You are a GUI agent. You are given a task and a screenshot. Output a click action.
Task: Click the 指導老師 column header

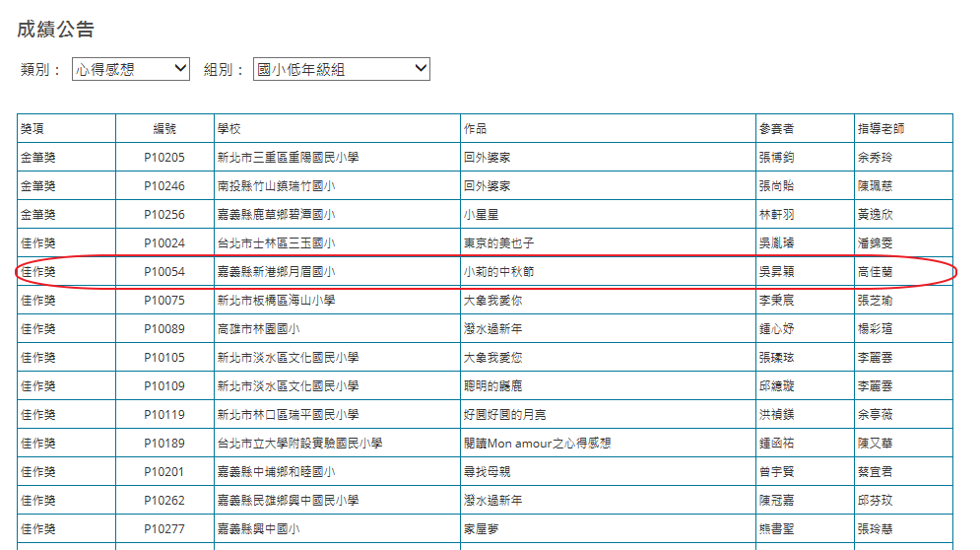point(881,128)
